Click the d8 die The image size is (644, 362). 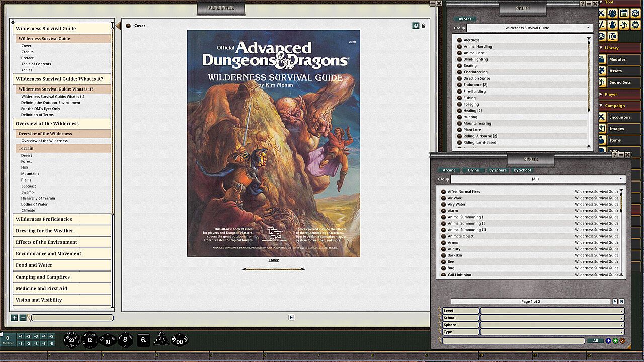(125, 340)
